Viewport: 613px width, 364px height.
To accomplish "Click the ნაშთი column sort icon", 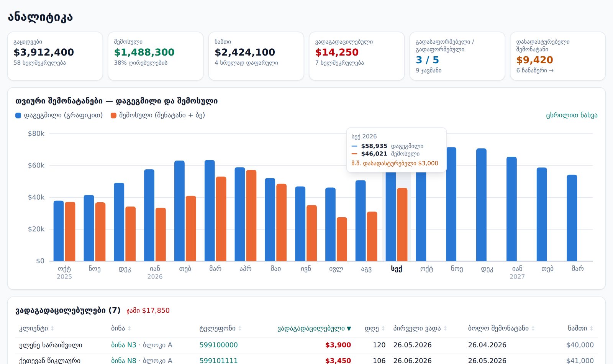I will click(592, 328).
